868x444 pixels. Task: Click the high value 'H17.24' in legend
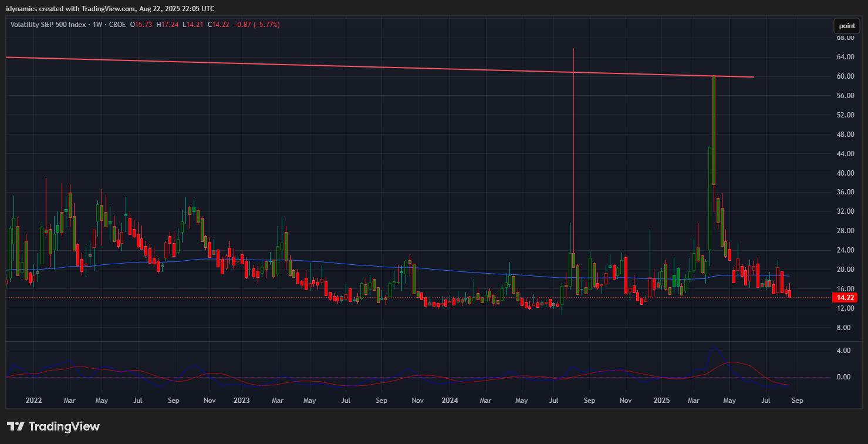click(167, 25)
